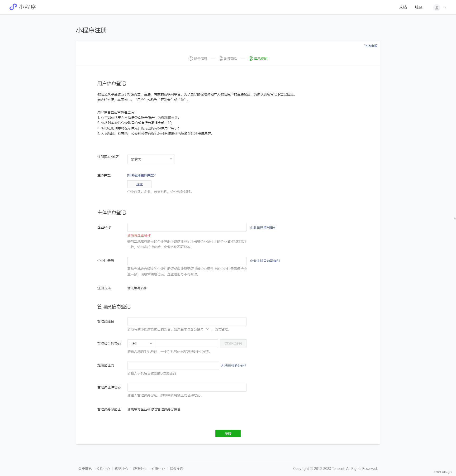
Task: Click the 获取验证码 button
Action: (233, 344)
